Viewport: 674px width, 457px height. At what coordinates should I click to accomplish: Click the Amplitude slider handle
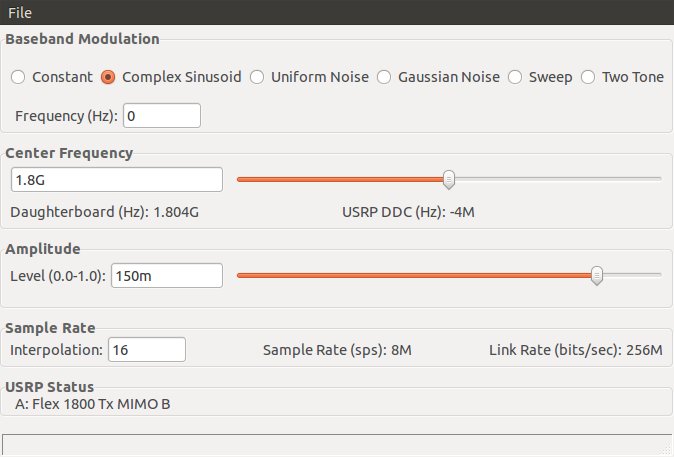[597, 275]
